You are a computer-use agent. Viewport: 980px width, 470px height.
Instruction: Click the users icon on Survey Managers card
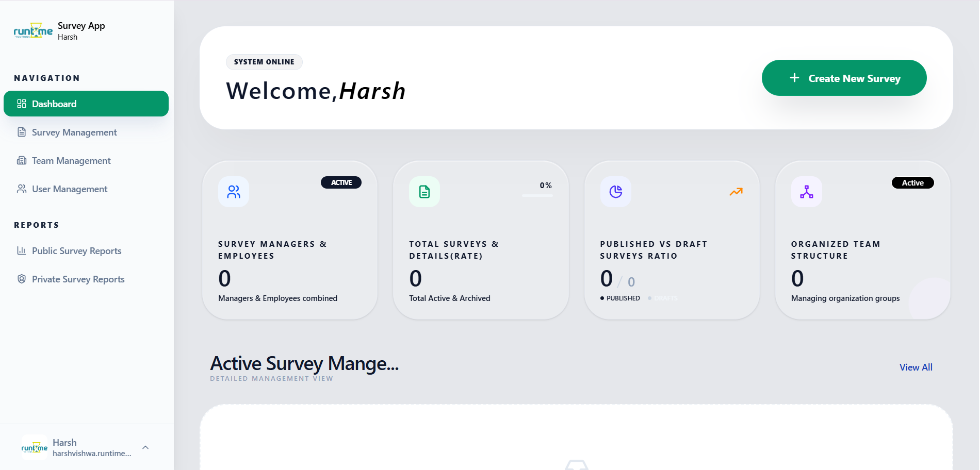point(234,192)
